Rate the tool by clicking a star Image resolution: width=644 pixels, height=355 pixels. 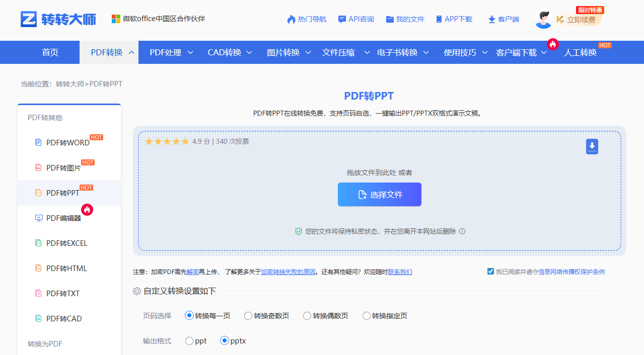pos(167,141)
